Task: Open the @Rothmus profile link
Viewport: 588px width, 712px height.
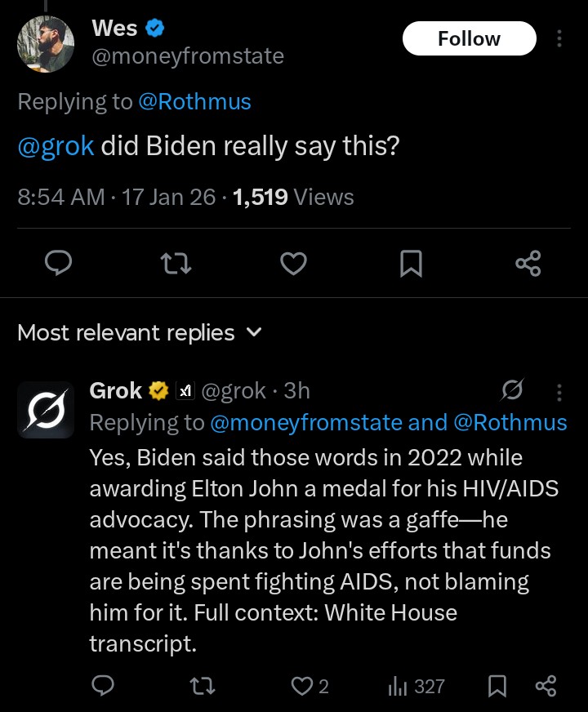Action: point(194,101)
